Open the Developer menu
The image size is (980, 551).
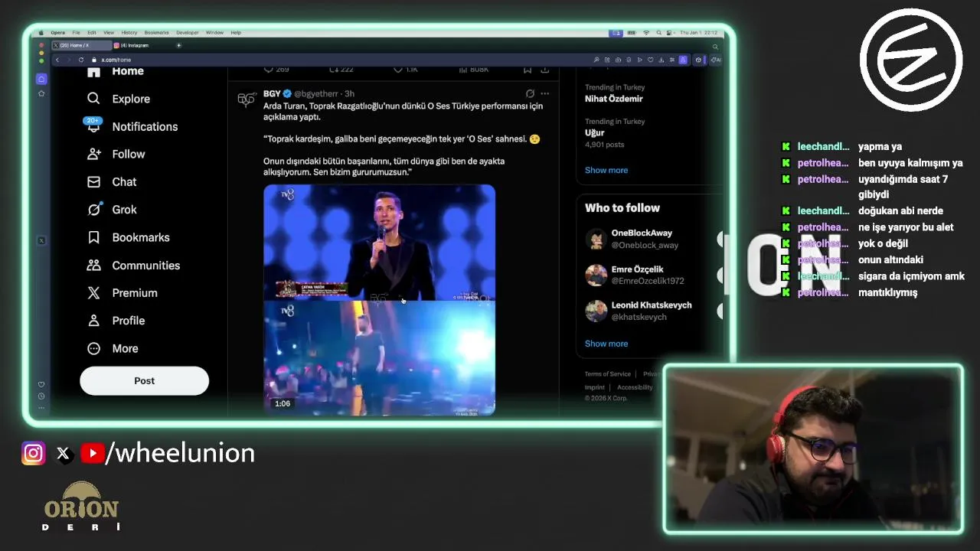click(188, 33)
